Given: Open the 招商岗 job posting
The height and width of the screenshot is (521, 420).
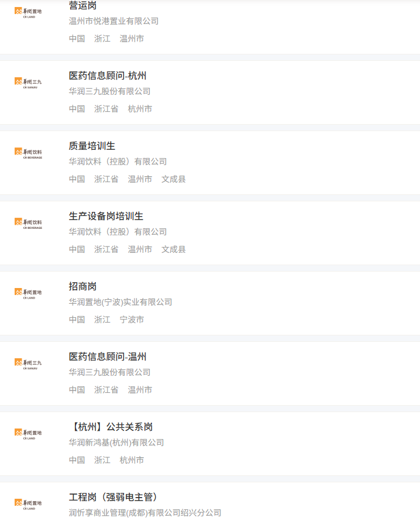Looking at the screenshot, I should pyautogui.click(x=82, y=286).
